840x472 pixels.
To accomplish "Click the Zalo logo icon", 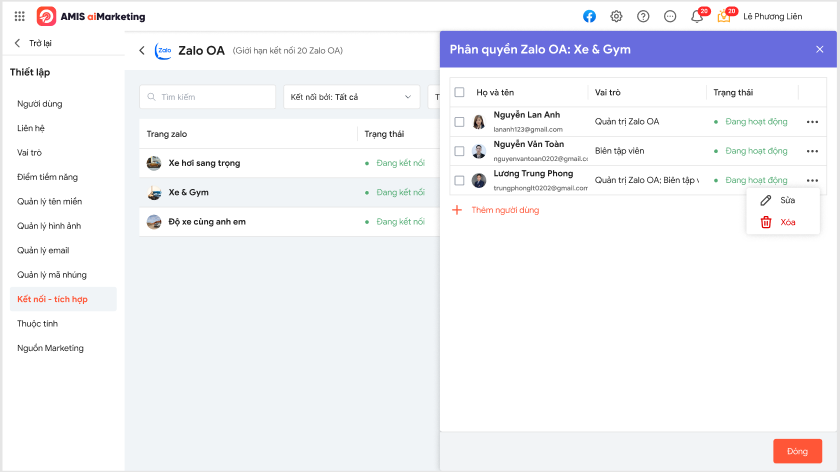I will [163, 50].
